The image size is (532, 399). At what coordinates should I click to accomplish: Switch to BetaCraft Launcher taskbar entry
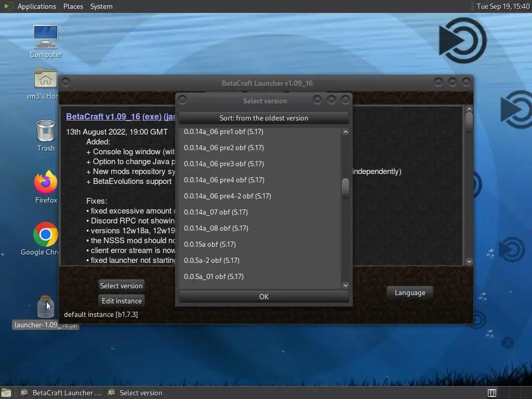tap(61, 393)
